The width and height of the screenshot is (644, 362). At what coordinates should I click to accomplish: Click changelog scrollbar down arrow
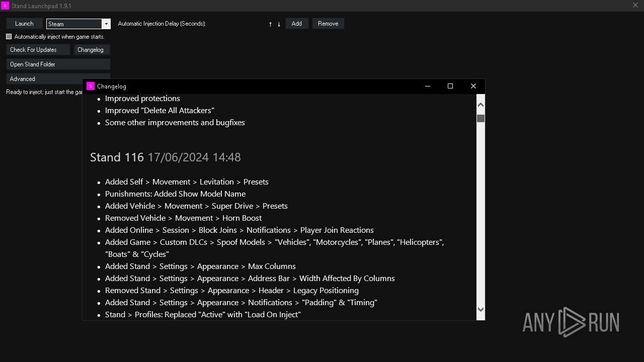coord(480,310)
